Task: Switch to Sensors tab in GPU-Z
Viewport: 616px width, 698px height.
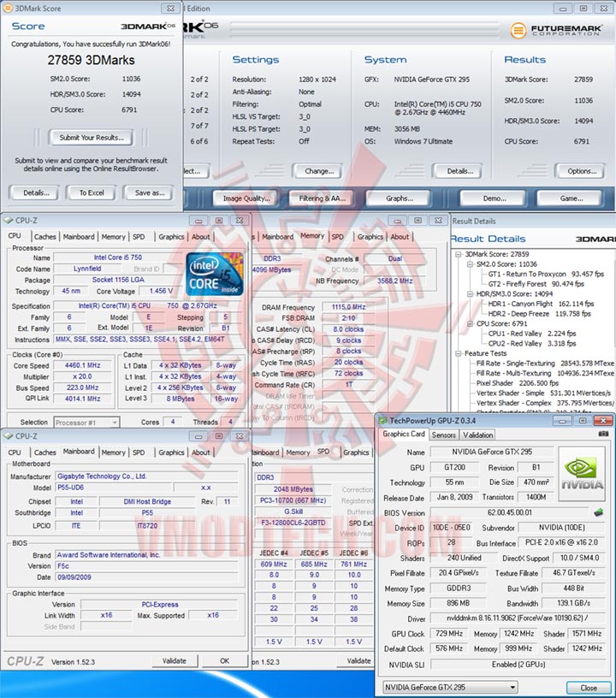Action: (x=444, y=435)
